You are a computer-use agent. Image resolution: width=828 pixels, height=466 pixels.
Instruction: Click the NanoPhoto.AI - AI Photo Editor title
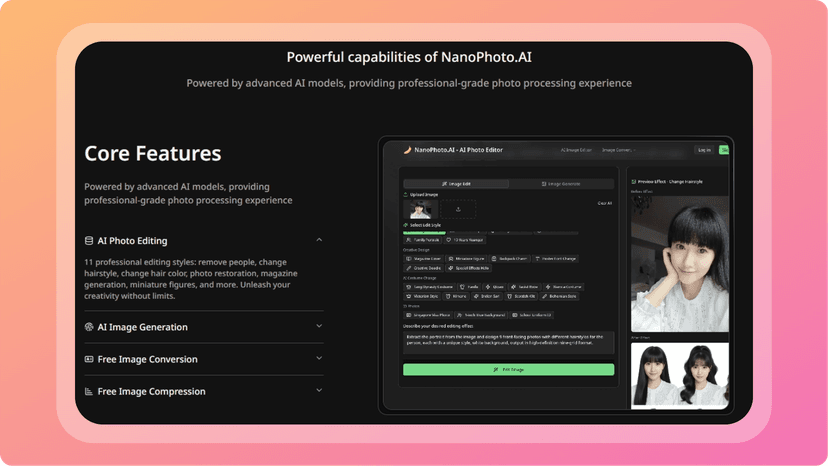click(458, 150)
